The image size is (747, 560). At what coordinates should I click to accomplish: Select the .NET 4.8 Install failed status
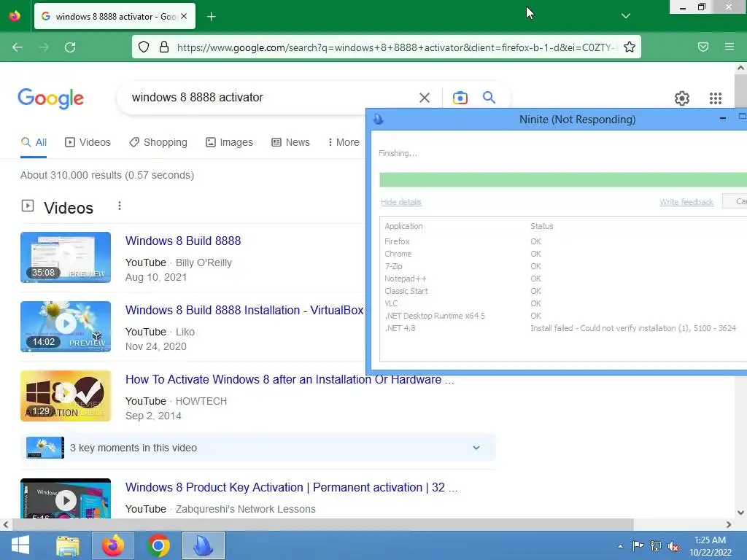[x=633, y=328]
